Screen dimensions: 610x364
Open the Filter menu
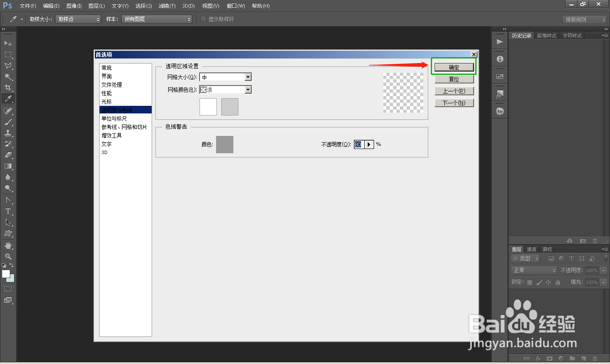coord(167,6)
